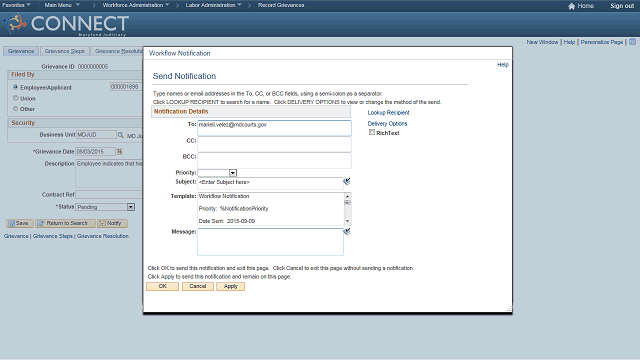The height and width of the screenshot is (360, 640).
Task: Click page icon next to Personalize Page
Action: click(x=632, y=42)
